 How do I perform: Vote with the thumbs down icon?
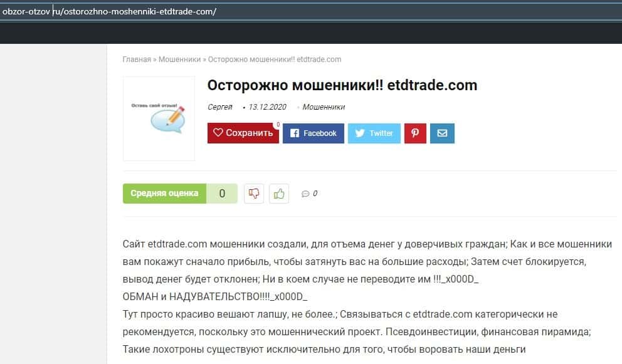[254, 194]
